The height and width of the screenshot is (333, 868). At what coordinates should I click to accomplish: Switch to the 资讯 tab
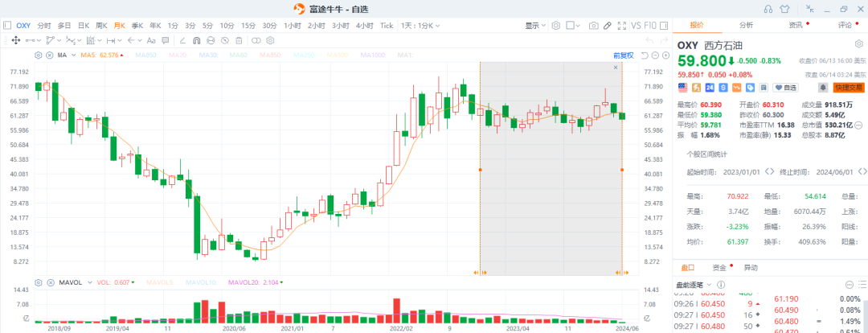[796, 25]
